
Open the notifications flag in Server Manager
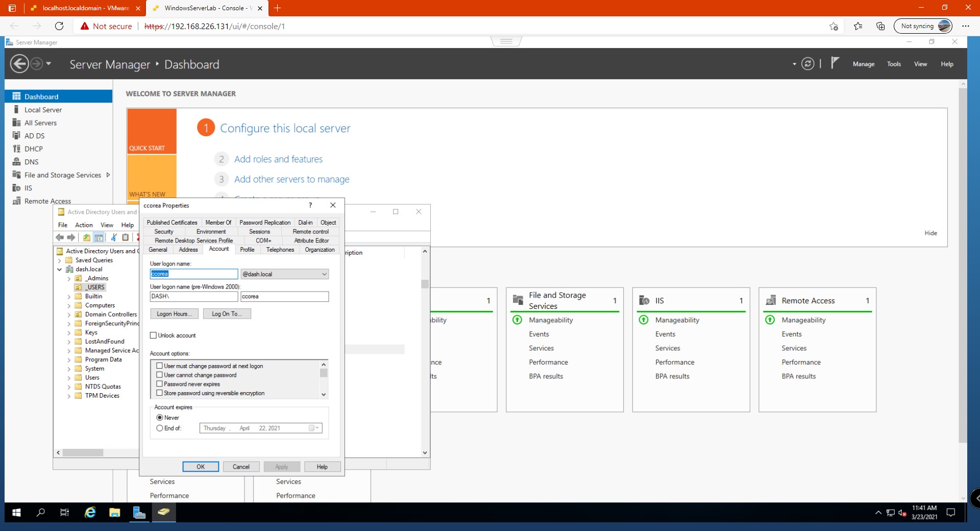(835, 63)
